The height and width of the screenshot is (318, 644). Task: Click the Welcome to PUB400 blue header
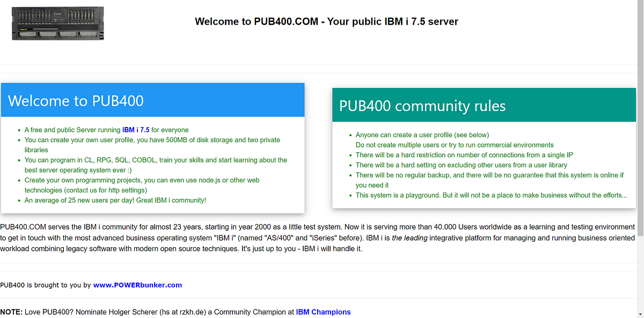tap(152, 100)
